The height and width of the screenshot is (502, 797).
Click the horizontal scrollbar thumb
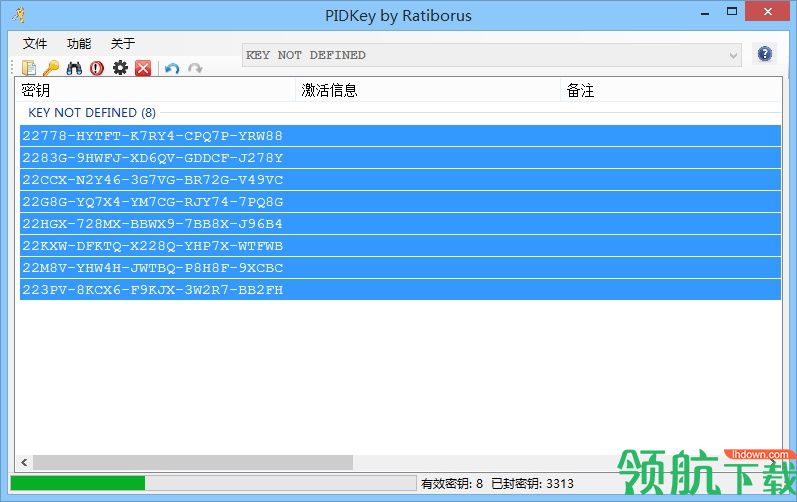click(193, 462)
